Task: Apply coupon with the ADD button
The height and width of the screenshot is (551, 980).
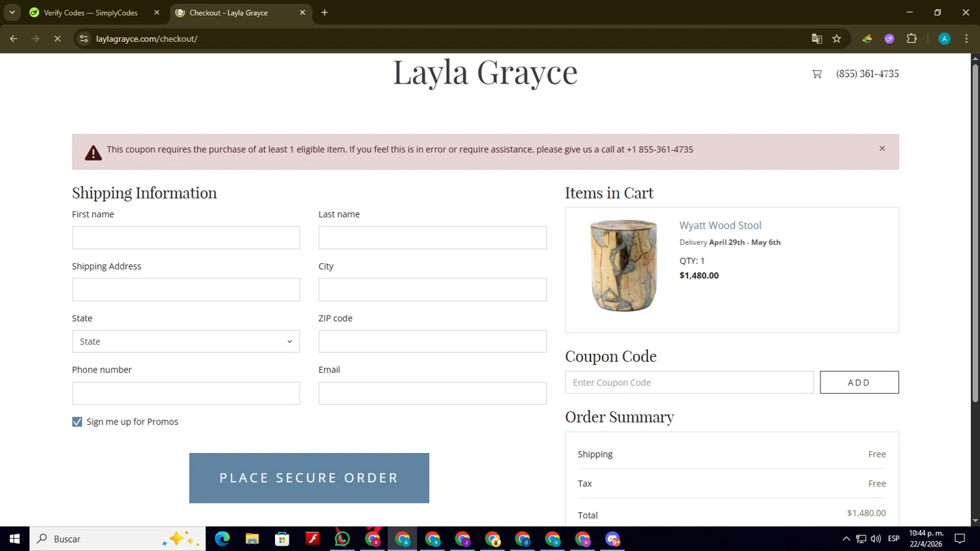Action: click(x=859, y=383)
